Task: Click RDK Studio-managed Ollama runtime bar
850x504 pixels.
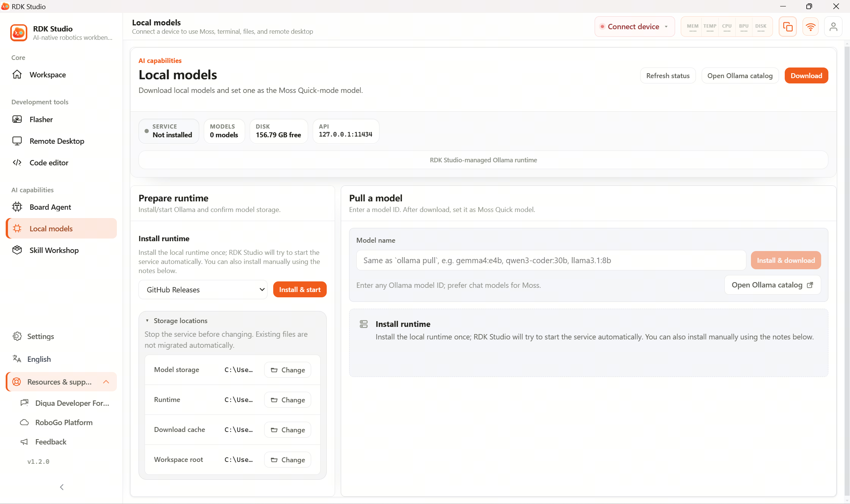Action: point(483,160)
